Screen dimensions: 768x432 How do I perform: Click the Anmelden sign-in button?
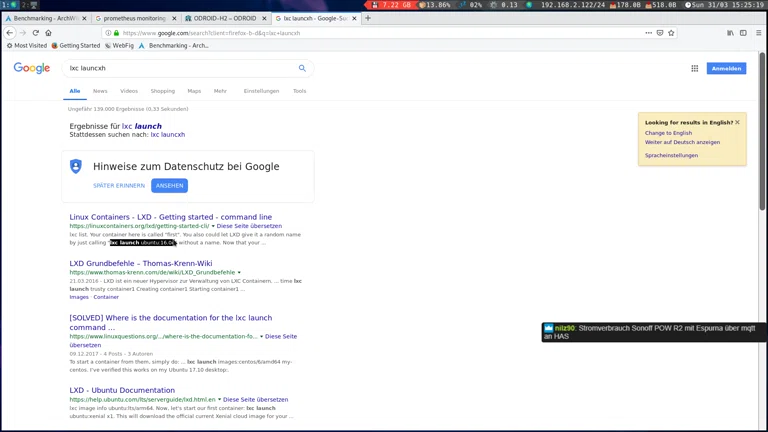point(726,68)
